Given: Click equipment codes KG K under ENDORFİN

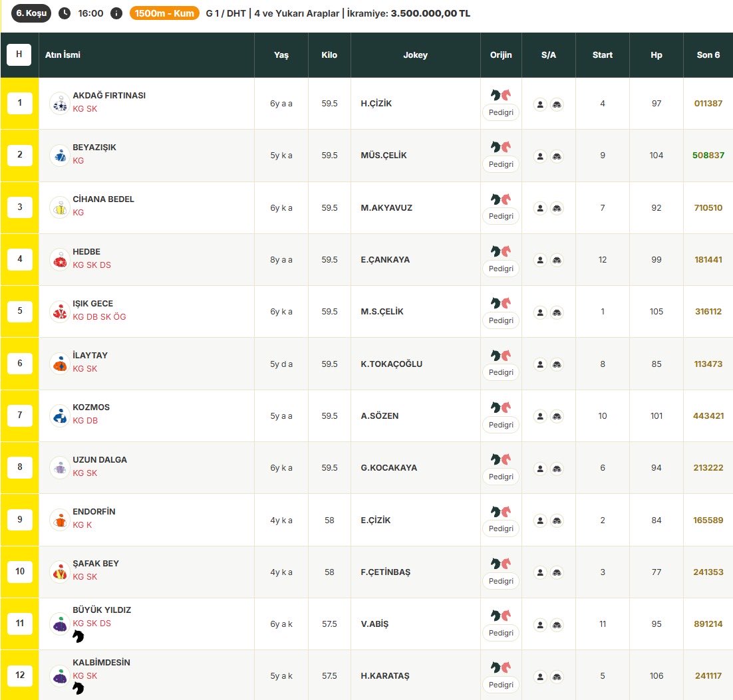Looking at the screenshot, I should (82, 525).
